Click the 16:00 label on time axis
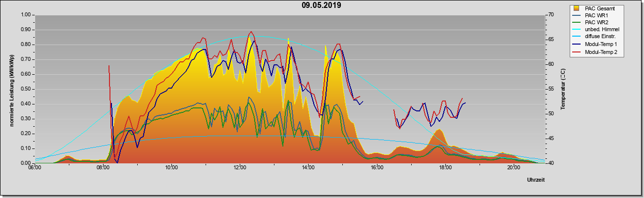The width and height of the screenshot is (644, 198). point(377,167)
